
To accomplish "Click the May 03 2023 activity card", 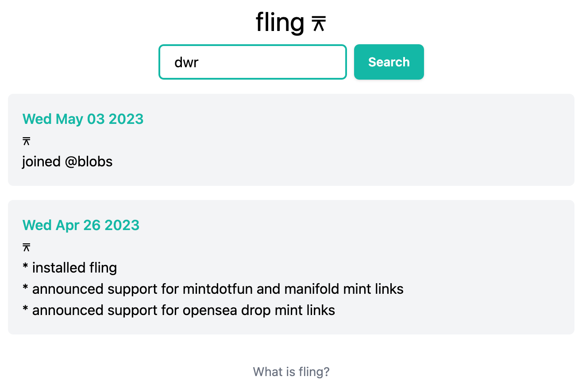I will point(291,139).
